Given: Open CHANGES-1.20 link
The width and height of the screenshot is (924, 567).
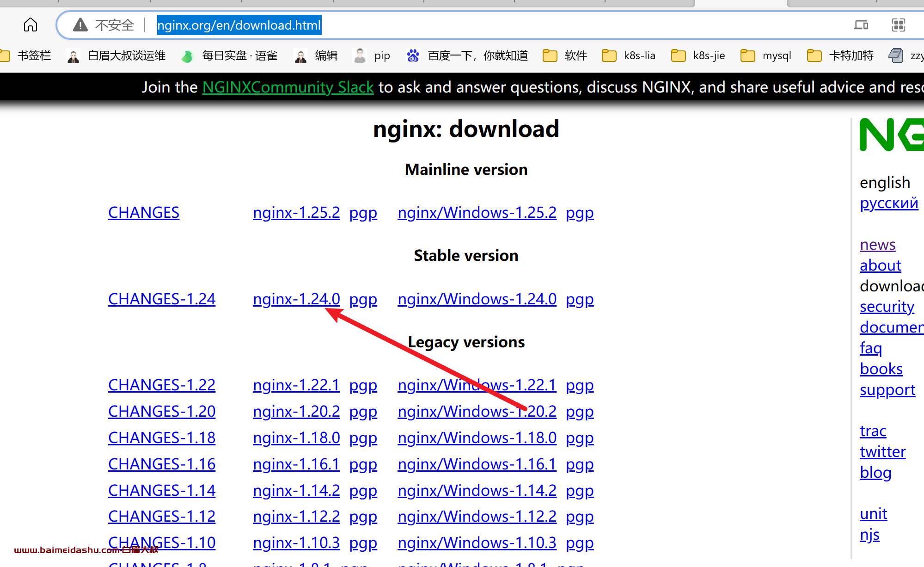Looking at the screenshot, I should 162,411.
